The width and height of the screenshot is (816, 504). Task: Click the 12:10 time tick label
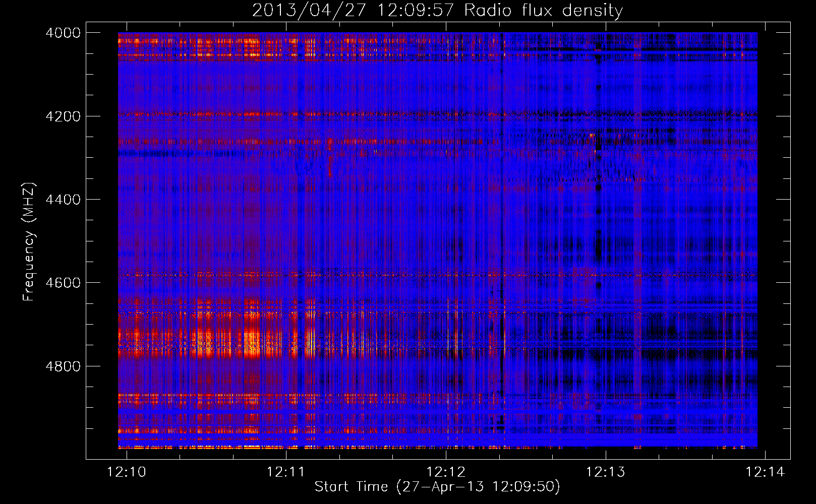tap(127, 472)
